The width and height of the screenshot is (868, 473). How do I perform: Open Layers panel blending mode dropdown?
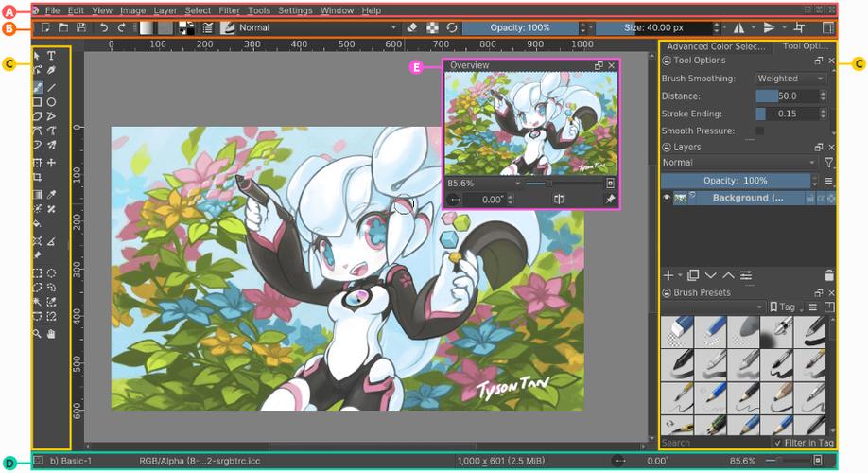coord(739,163)
